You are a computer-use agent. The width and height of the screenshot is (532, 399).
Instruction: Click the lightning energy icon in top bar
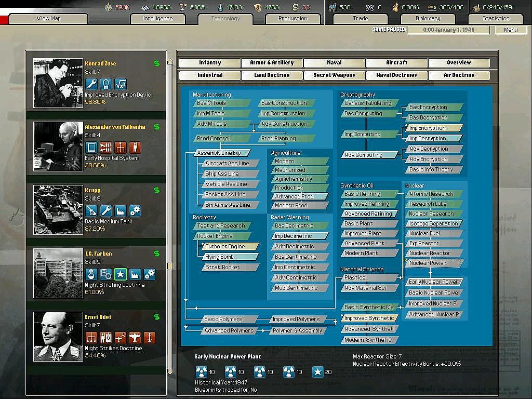coord(108,7)
